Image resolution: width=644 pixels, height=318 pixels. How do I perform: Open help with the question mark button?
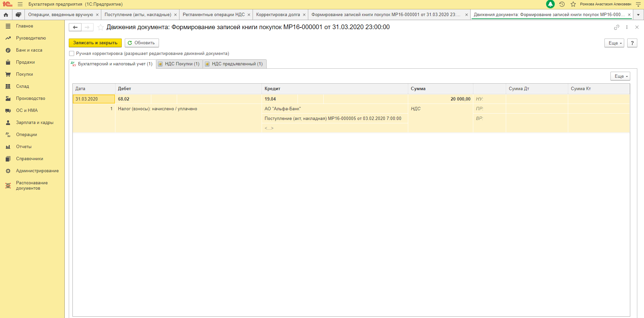click(632, 43)
